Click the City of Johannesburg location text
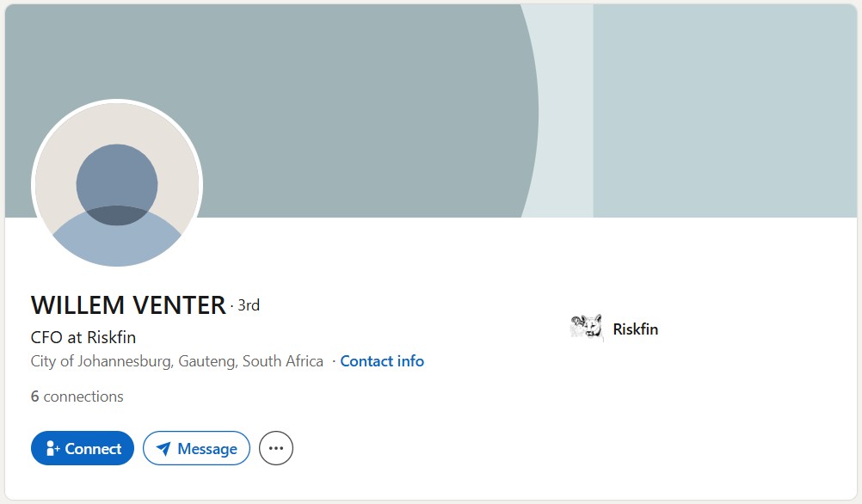This screenshot has height=504, width=862. click(x=176, y=361)
